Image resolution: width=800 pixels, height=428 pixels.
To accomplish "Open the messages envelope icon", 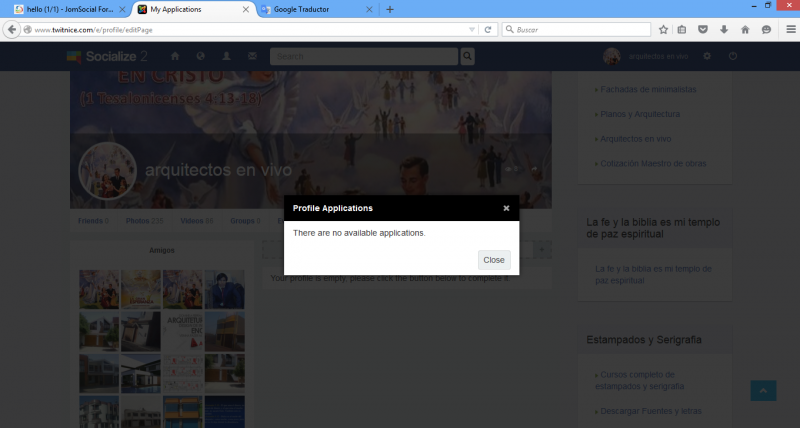I will tap(252, 56).
